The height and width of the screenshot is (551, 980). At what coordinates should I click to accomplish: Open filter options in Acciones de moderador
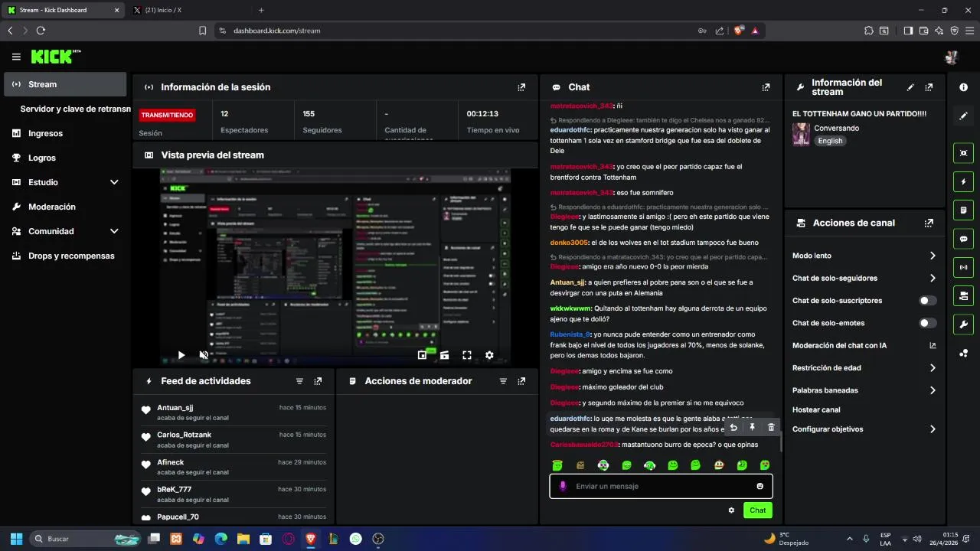[503, 381]
